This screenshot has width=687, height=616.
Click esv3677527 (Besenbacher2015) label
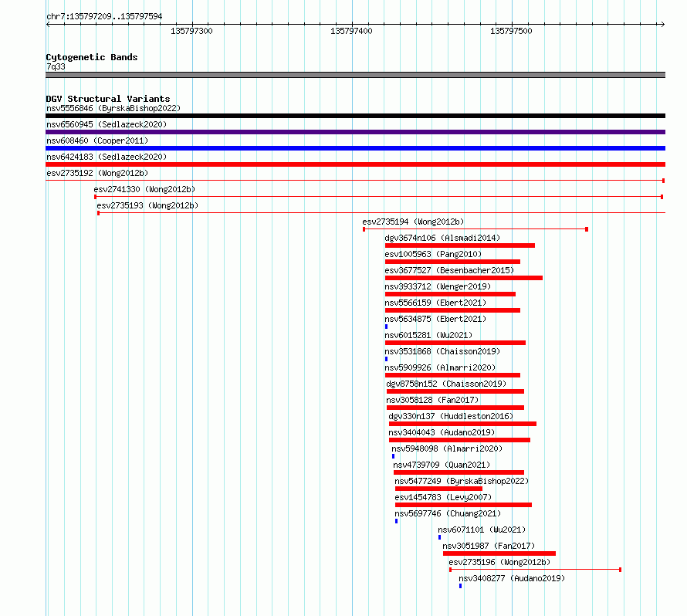click(x=449, y=270)
